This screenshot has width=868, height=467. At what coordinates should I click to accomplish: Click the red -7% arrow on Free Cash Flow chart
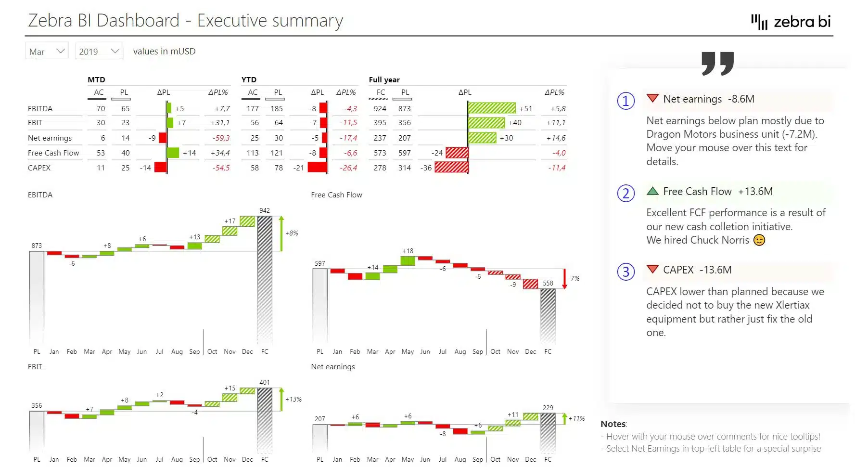[564, 278]
